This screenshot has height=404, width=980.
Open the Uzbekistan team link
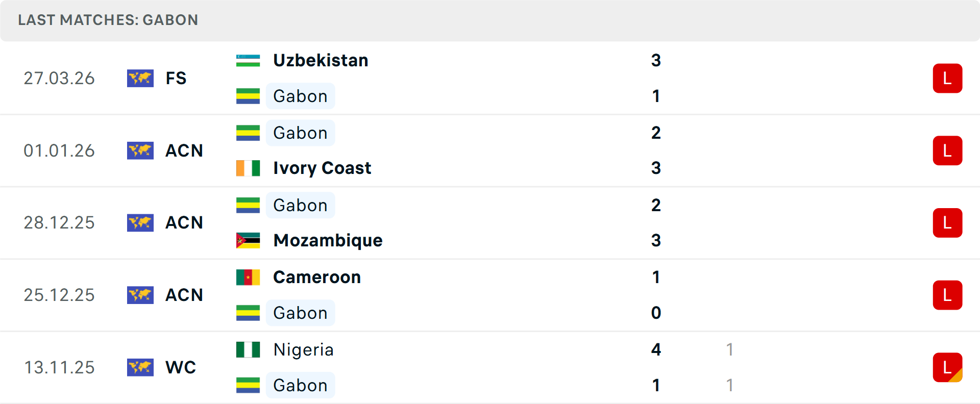point(321,61)
